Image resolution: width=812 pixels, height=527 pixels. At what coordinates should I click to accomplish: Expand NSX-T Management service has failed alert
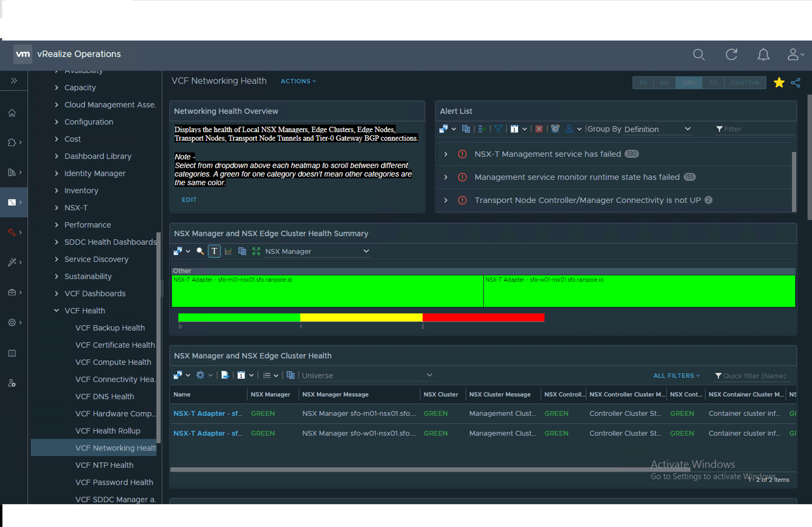[x=445, y=154]
